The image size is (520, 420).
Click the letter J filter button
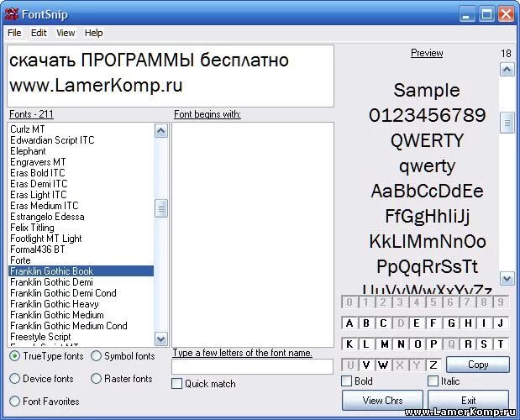click(x=501, y=323)
